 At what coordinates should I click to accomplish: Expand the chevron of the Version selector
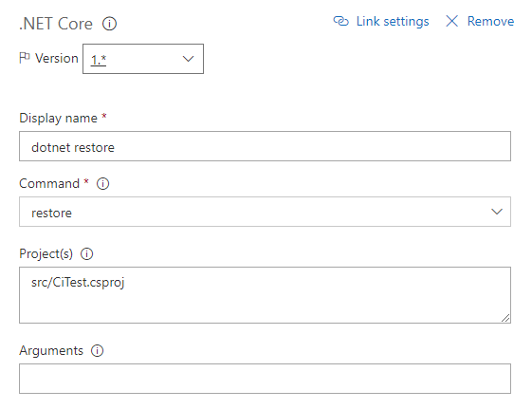(x=188, y=59)
